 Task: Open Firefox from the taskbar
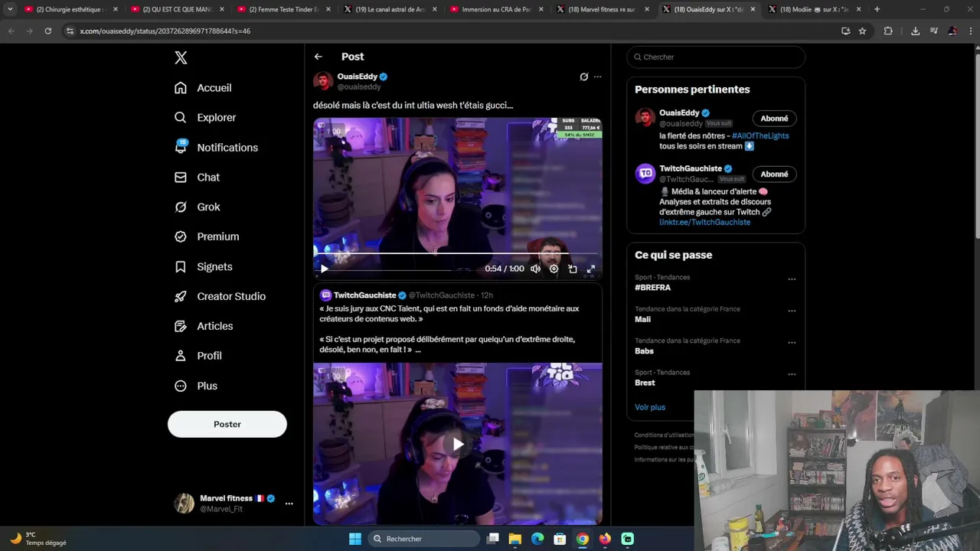605,539
